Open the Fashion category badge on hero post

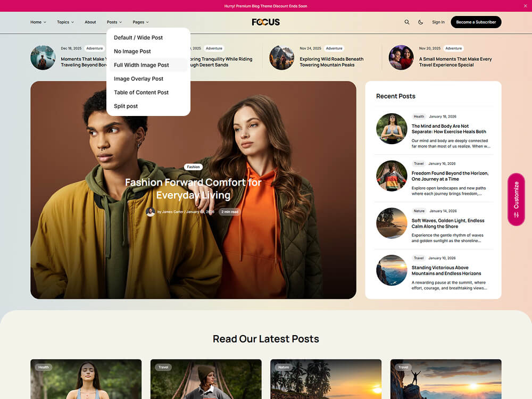(x=193, y=167)
